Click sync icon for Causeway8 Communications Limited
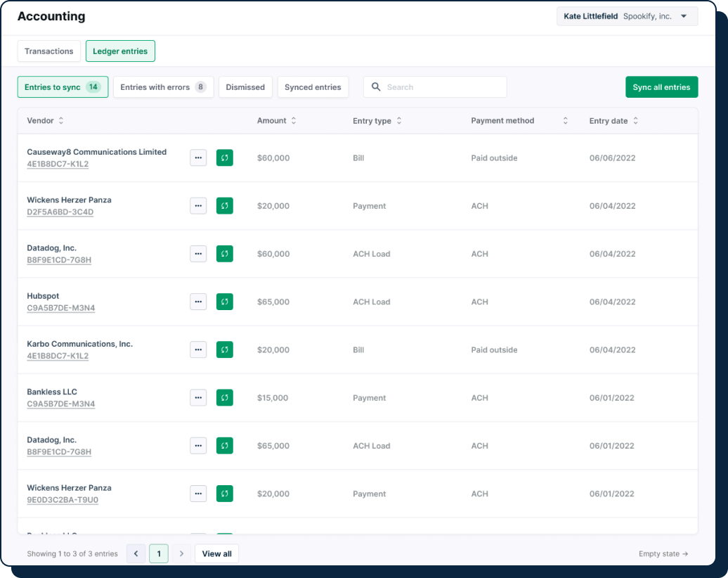Image resolution: width=728 pixels, height=578 pixels. point(224,158)
